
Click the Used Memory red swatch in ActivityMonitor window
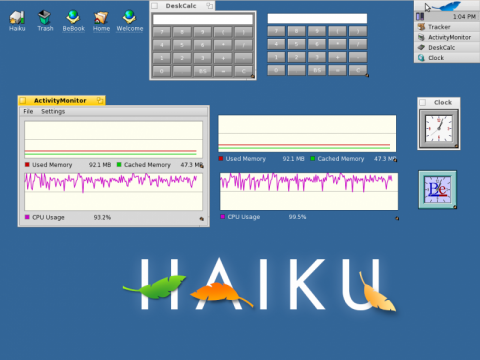click(x=27, y=164)
